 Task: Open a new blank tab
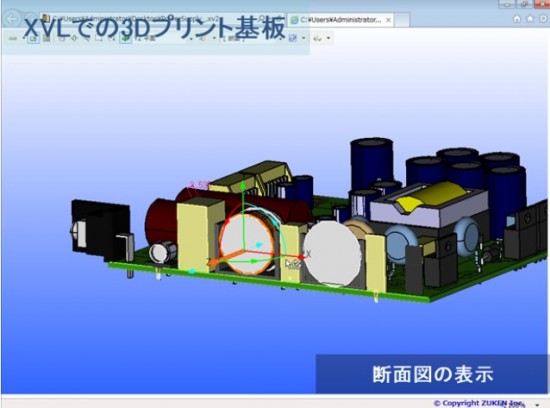point(402,20)
